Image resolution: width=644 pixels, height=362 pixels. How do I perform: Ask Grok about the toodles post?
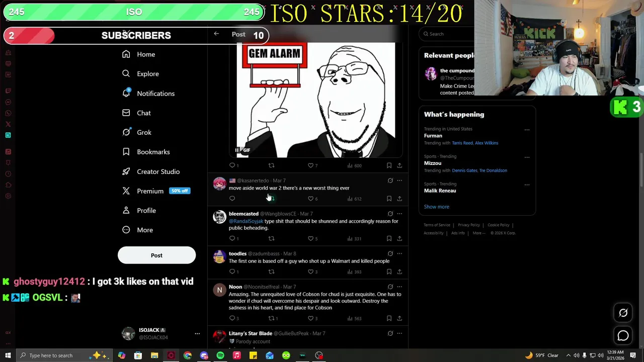point(390,253)
